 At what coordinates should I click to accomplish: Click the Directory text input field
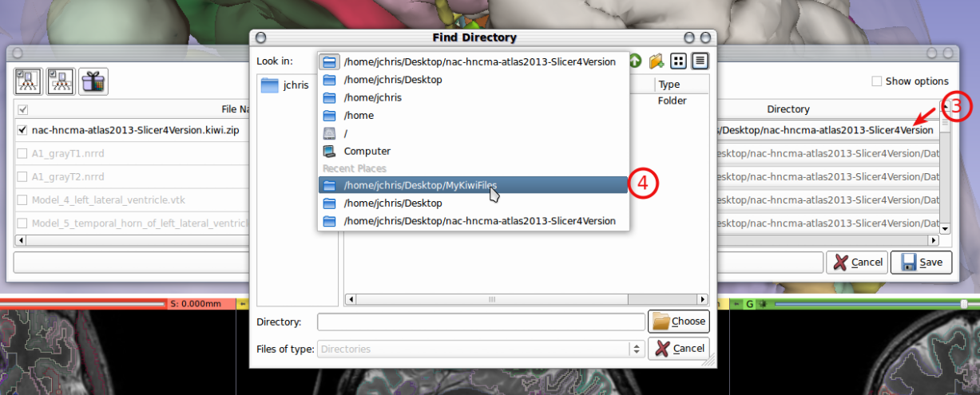point(481,322)
